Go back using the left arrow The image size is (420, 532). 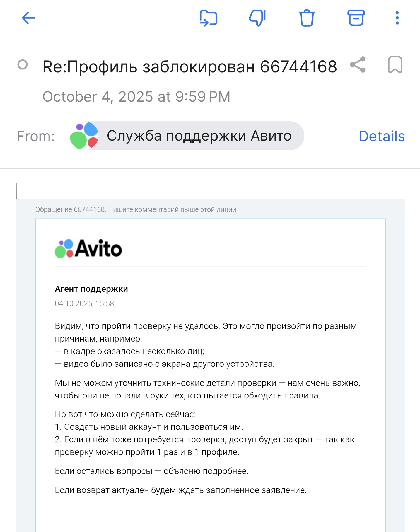pos(28,18)
